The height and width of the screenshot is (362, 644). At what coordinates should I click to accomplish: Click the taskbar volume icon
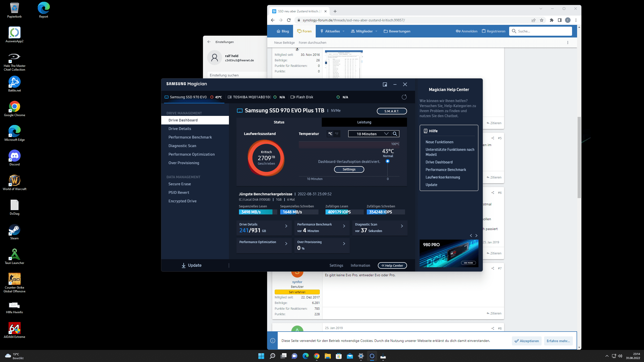pos(620,356)
